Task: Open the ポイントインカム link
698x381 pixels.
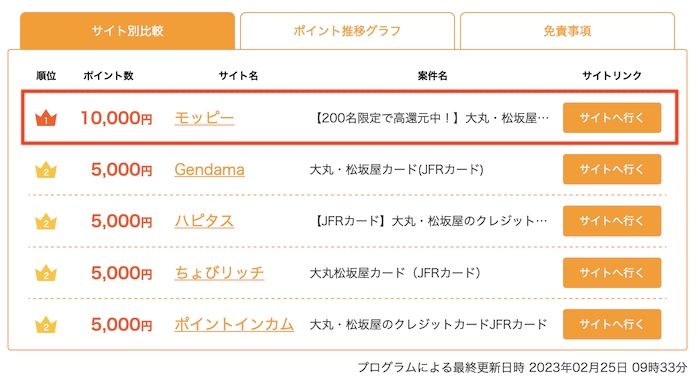Action: [x=234, y=324]
